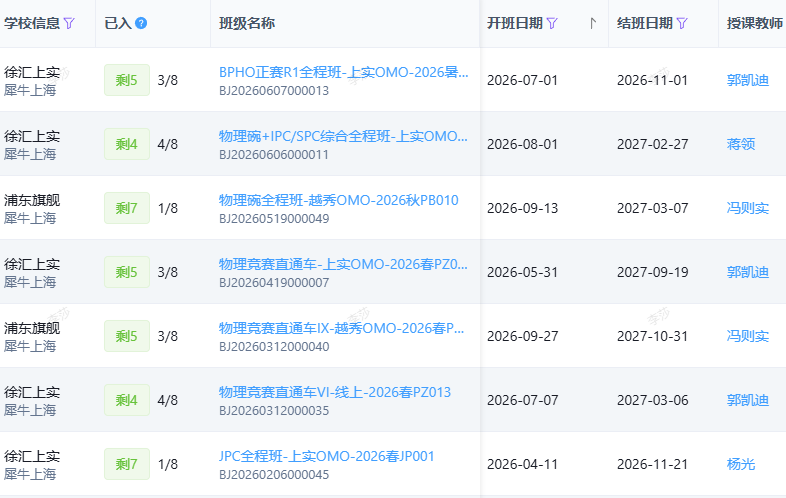This screenshot has height=498, width=786.
Task: Open teacher 蒋领 link
Action: pos(741,144)
